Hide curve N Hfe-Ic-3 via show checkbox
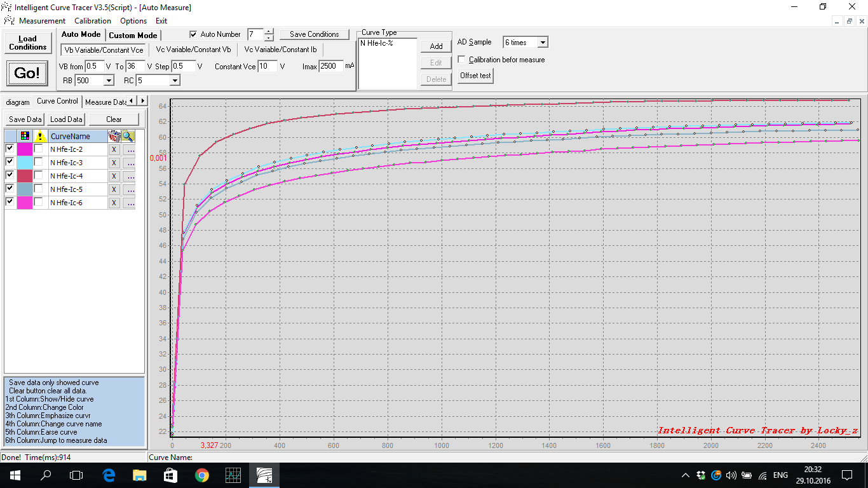Viewport: 868px width, 488px height. pos(10,162)
